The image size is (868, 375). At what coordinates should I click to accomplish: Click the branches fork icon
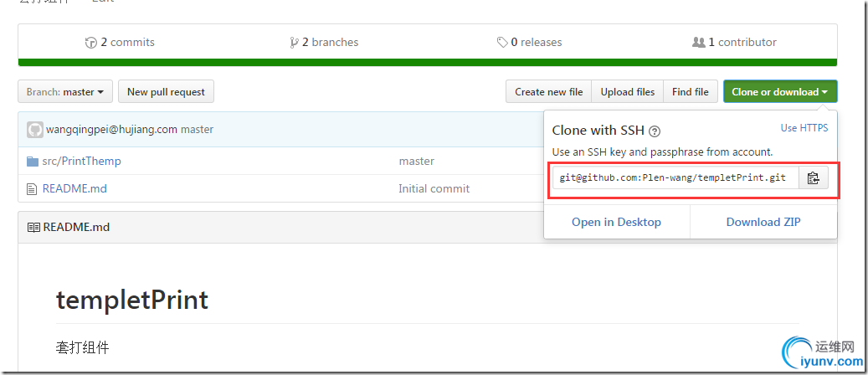pos(294,43)
